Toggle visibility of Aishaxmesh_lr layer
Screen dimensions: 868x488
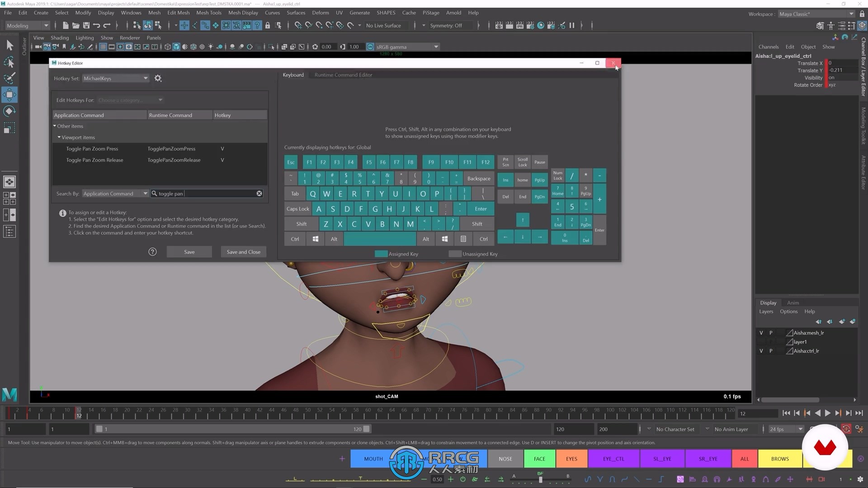tap(761, 333)
